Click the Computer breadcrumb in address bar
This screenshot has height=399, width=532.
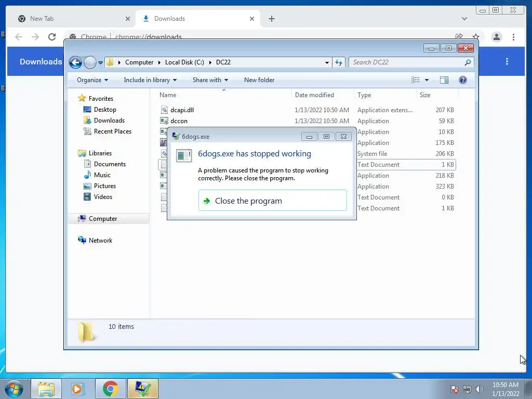139,62
